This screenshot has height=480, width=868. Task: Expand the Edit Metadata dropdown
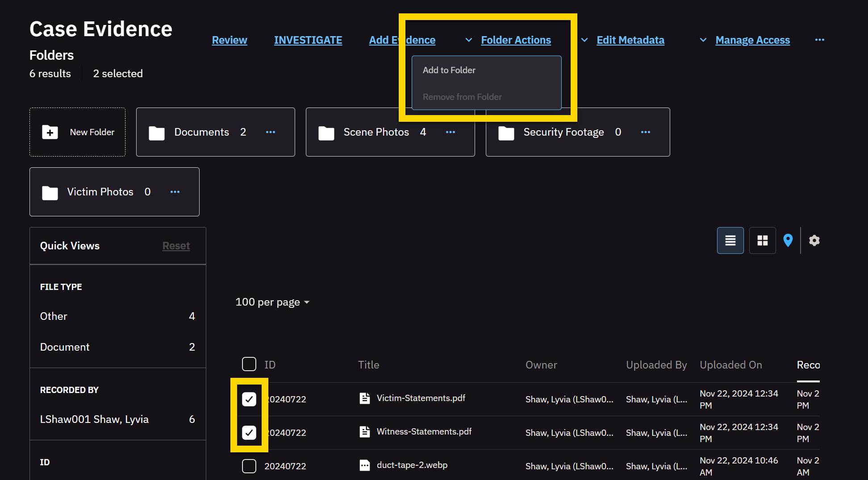630,40
